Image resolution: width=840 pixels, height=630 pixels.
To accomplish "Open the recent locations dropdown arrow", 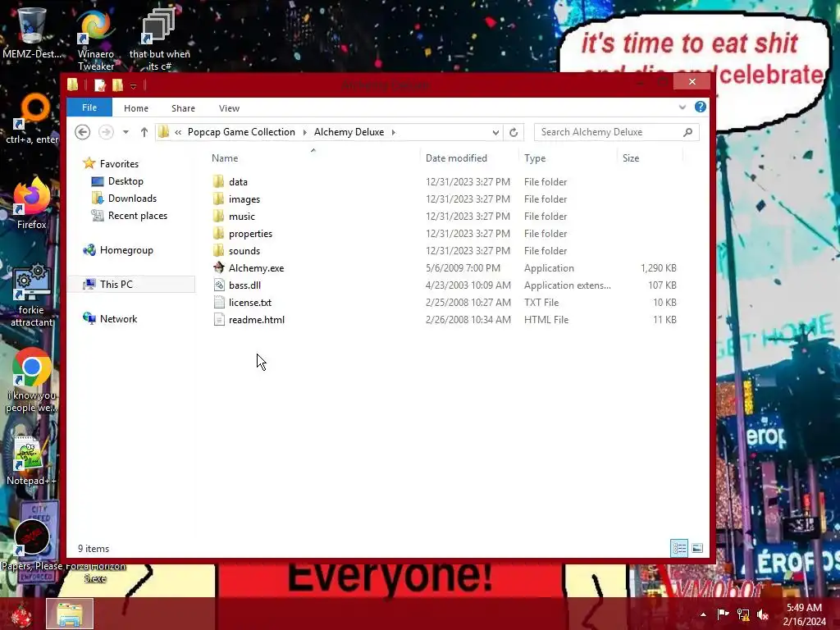I will [x=126, y=132].
